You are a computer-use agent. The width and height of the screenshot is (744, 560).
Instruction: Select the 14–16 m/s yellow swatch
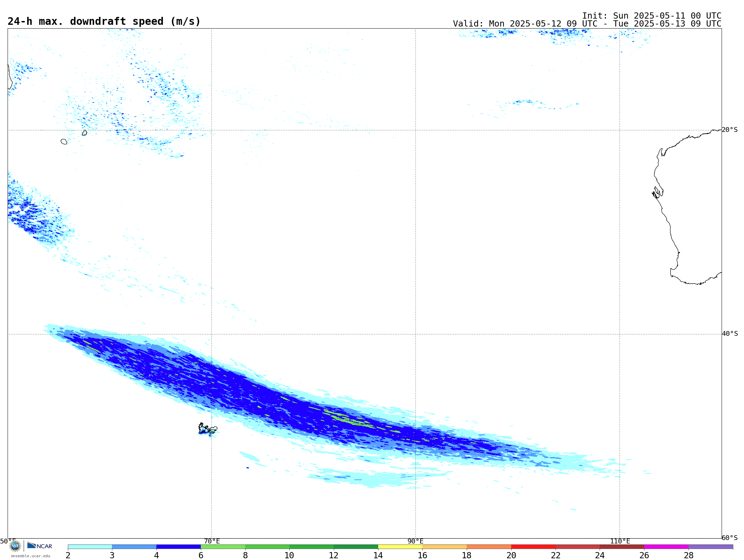400,547
